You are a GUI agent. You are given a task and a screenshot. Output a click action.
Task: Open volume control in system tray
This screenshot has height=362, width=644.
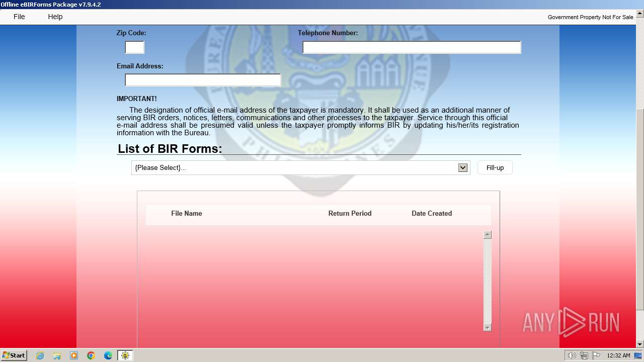[x=572, y=355]
